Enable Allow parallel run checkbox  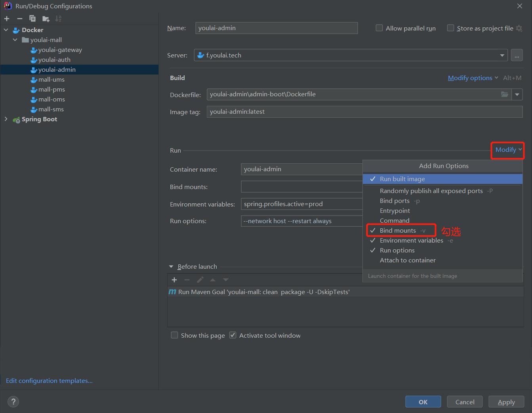pos(379,28)
